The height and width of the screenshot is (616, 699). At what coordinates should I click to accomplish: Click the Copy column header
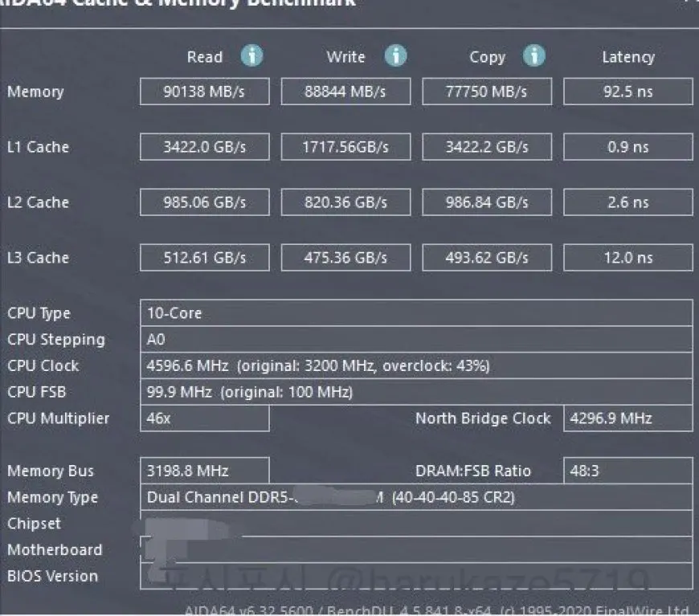pos(487,57)
